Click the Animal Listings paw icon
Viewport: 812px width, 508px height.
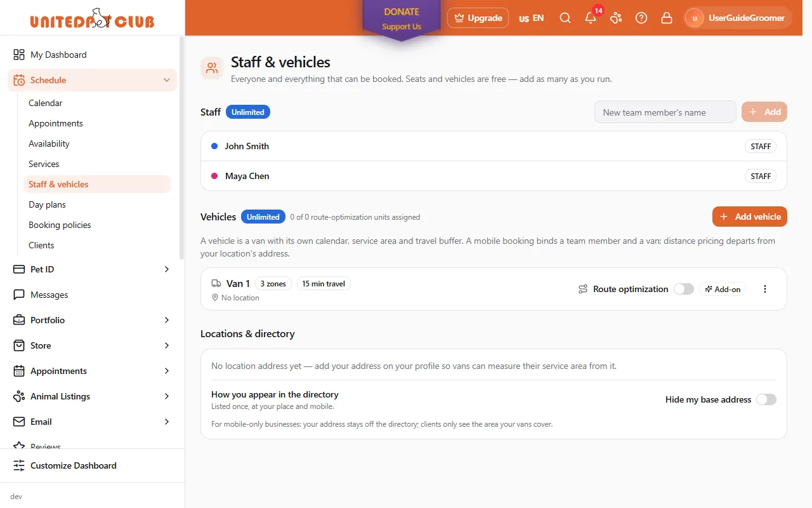coord(19,396)
